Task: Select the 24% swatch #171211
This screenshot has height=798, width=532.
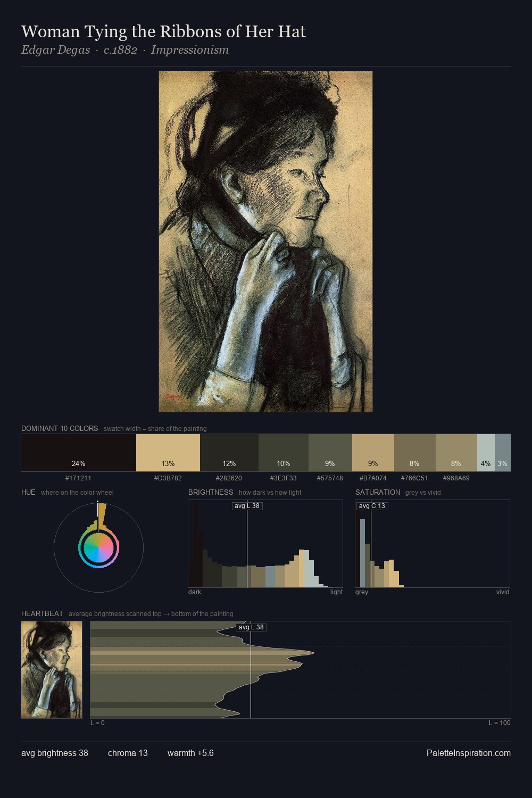Action: (79, 453)
